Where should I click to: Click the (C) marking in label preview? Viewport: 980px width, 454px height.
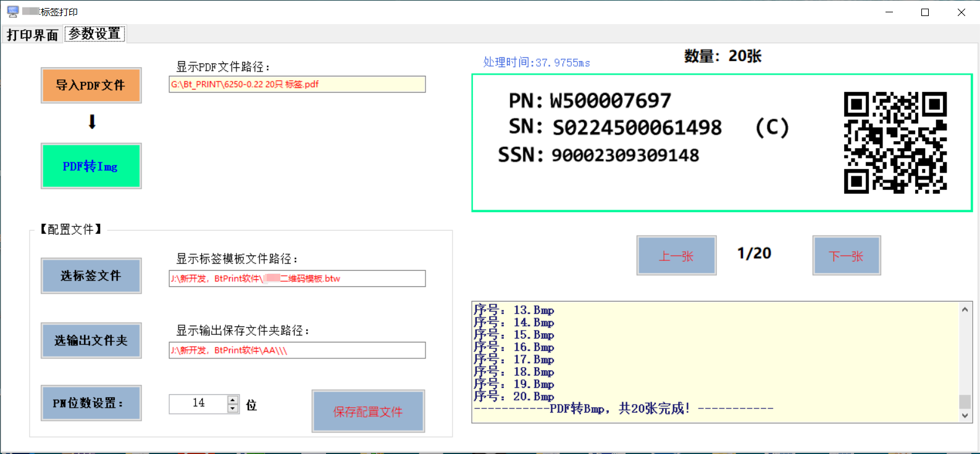tap(773, 128)
